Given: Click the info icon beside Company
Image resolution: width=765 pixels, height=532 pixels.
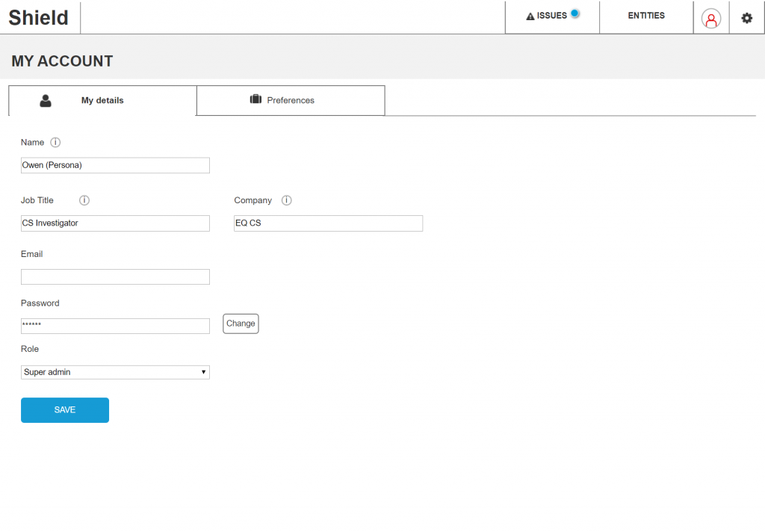Looking at the screenshot, I should click(287, 200).
